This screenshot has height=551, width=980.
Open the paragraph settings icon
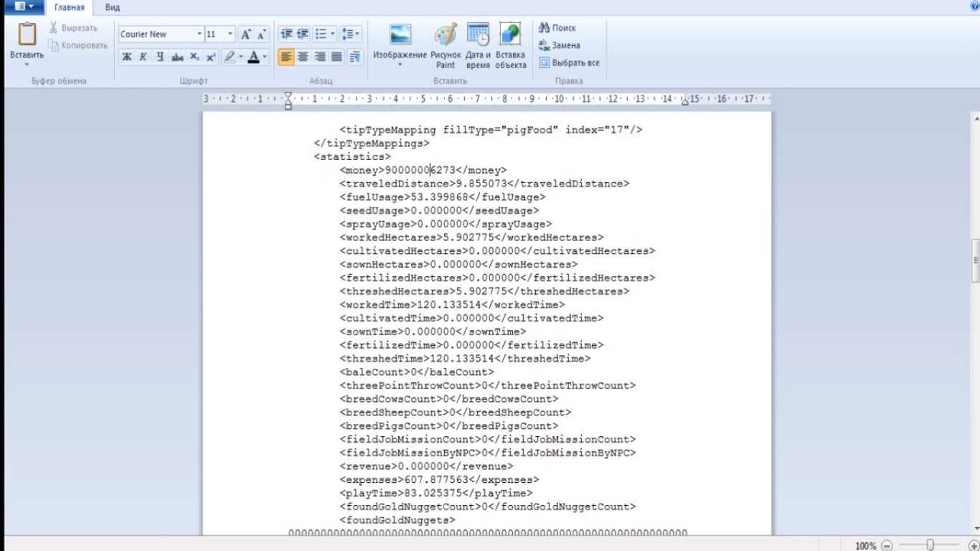coord(355,57)
